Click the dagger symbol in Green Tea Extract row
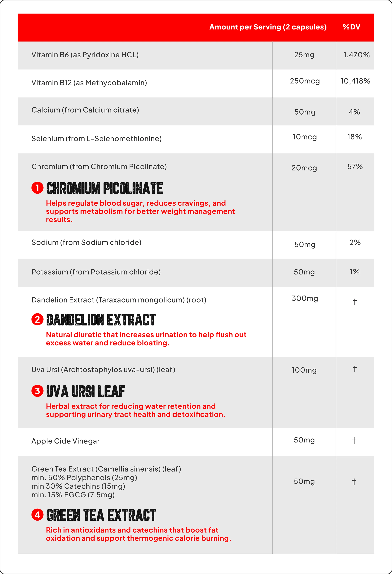Screen dimensions: 392x574 [354, 482]
